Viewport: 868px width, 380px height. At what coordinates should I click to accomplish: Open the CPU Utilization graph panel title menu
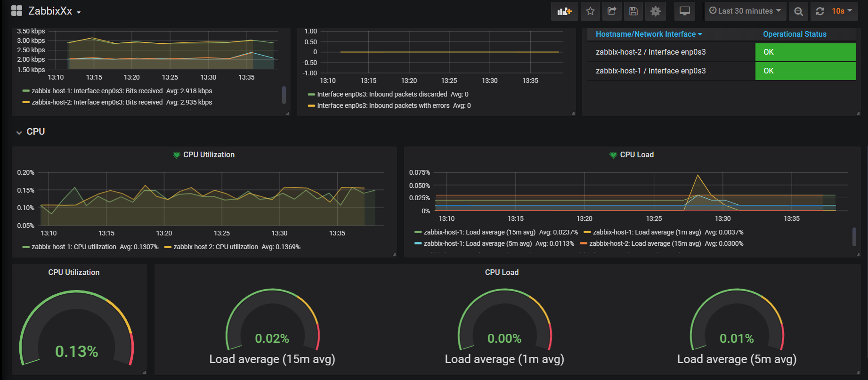[x=209, y=154]
